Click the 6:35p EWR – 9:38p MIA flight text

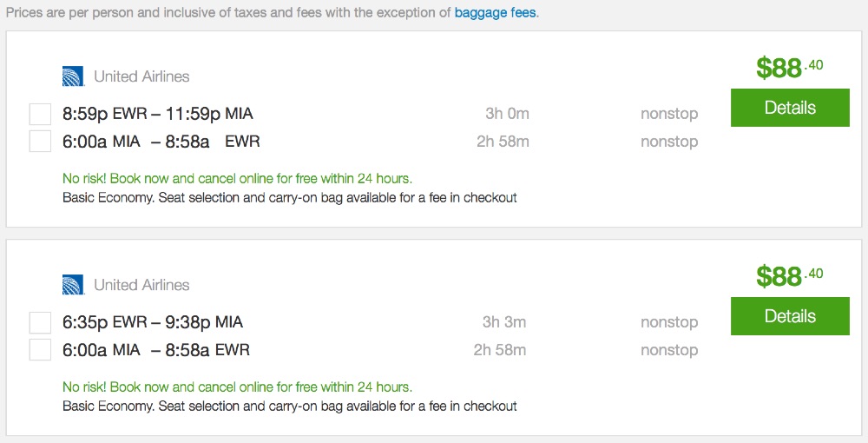[x=153, y=322]
